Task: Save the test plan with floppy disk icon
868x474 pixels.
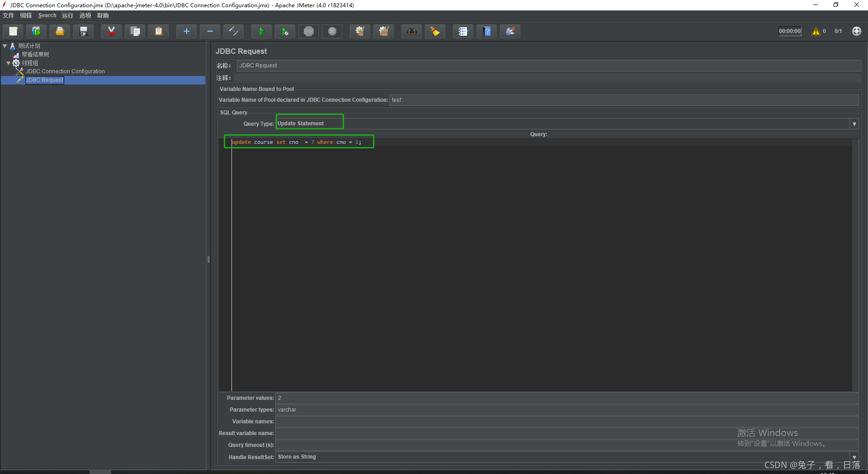Action: (83, 31)
